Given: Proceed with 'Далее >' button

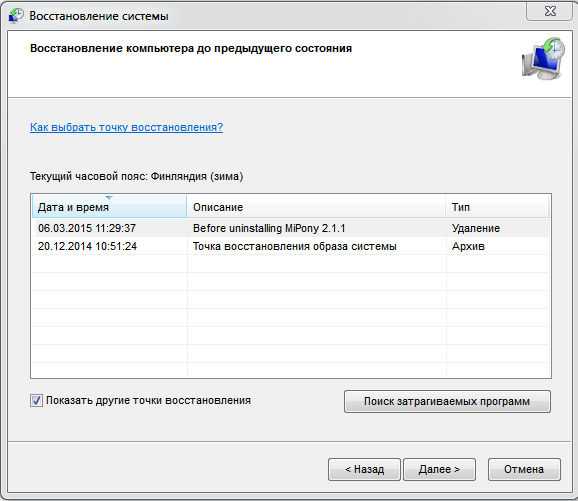Looking at the screenshot, I should [x=439, y=469].
